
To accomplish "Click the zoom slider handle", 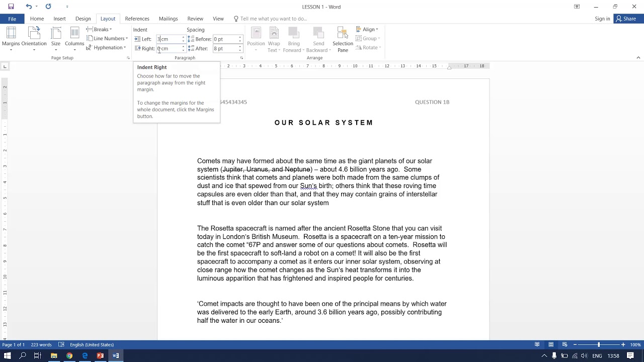I will point(599,345).
